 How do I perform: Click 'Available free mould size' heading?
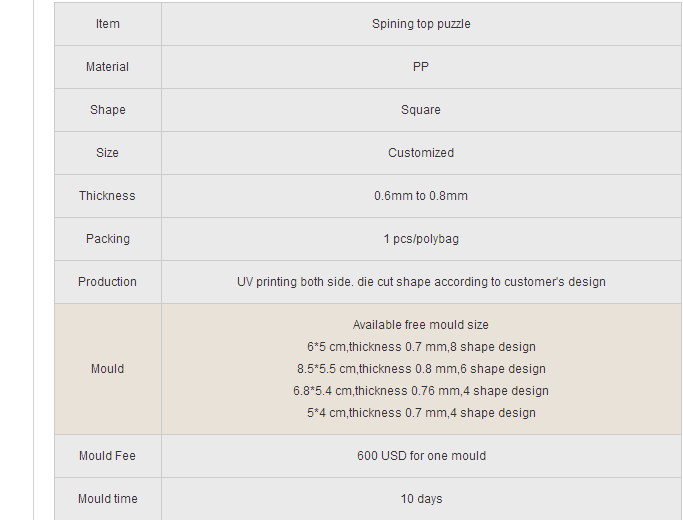[x=421, y=325]
